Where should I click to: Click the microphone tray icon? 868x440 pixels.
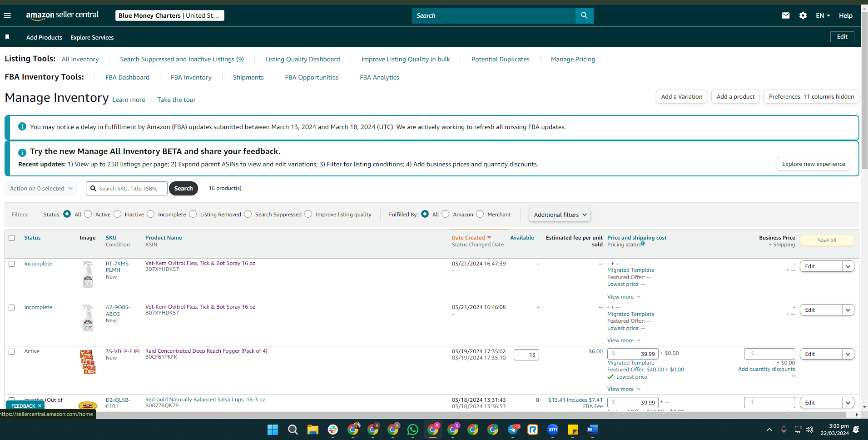[784, 430]
